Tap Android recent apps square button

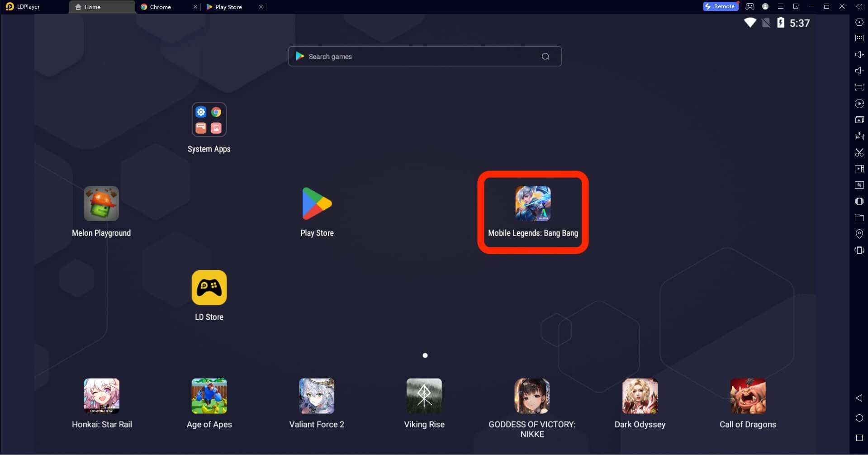coord(859,438)
